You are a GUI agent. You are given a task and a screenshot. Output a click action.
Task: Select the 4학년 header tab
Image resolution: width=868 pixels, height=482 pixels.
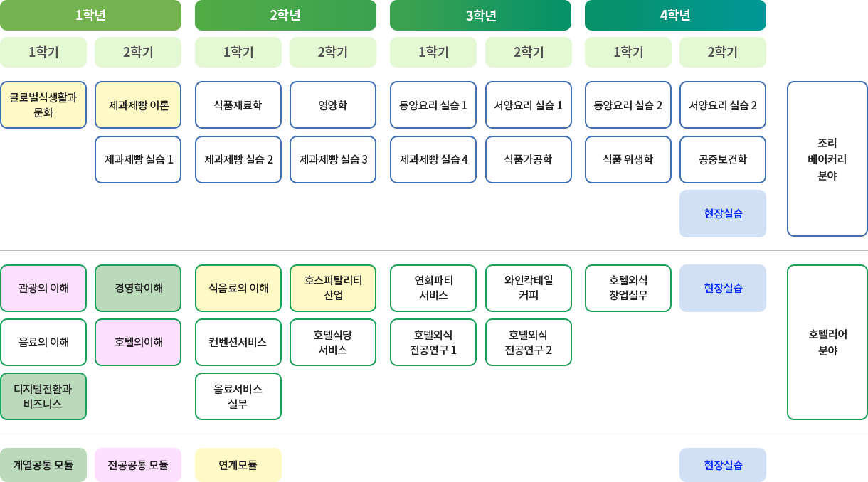pyautogui.click(x=675, y=15)
